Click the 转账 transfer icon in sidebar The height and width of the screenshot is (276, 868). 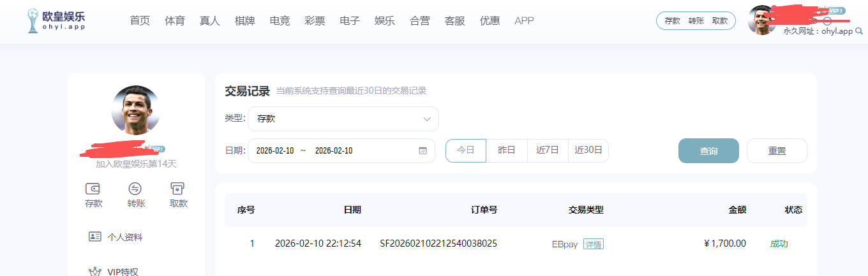(135, 189)
